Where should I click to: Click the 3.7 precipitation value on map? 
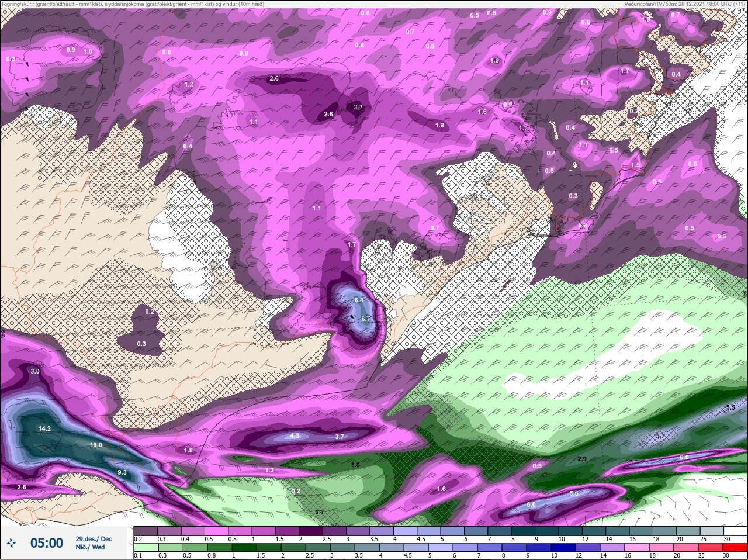click(x=340, y=437)
